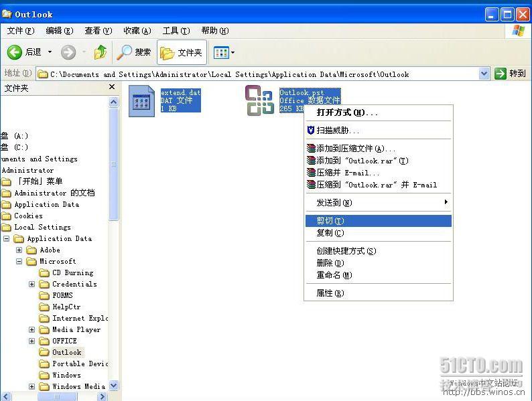This screenshot has height=401, width=532.
Task: Choose 删除(D) in context menu
Action: click(x=379, y=263)
